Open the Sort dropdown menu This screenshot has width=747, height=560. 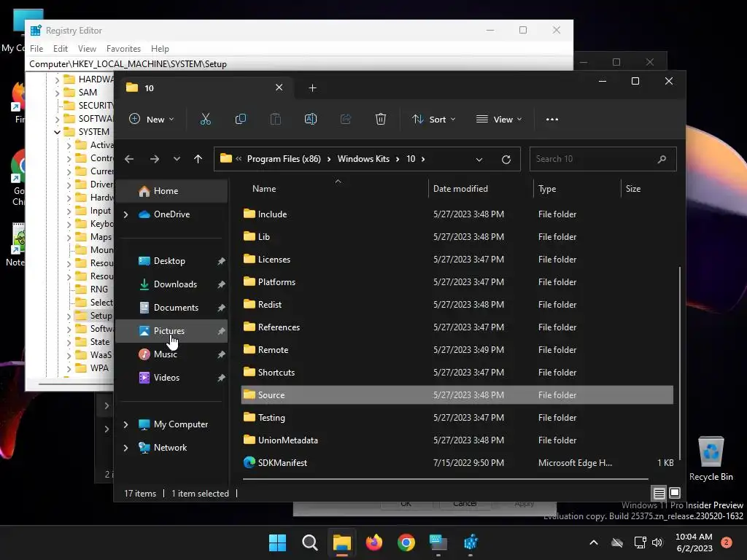[x=433, y=120]
